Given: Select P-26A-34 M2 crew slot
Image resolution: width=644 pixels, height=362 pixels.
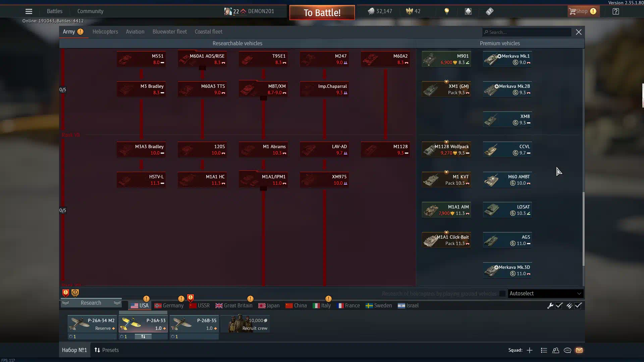Looking at the screenshot, I should click(92, 324).
